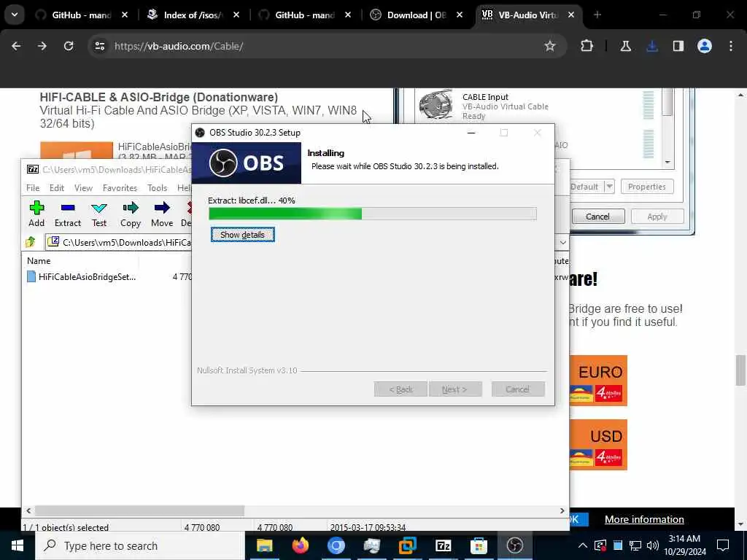This screenshot has height=560, width=747.
Task: Toggle the browser side panel icon
Action: [678, 46]
